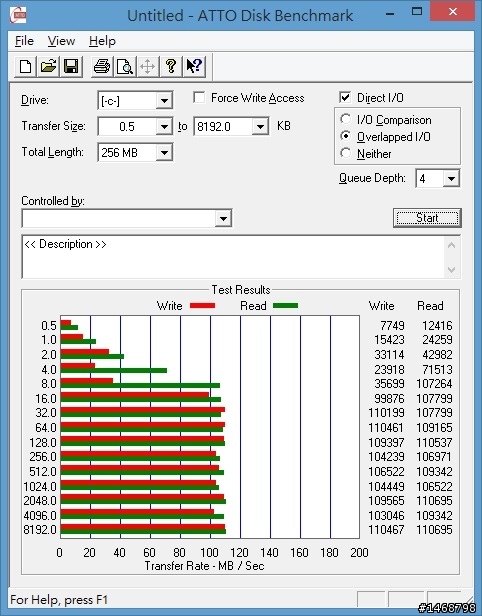
Task: Click the yellow question mark Help icon
Action: coord(170,66)
